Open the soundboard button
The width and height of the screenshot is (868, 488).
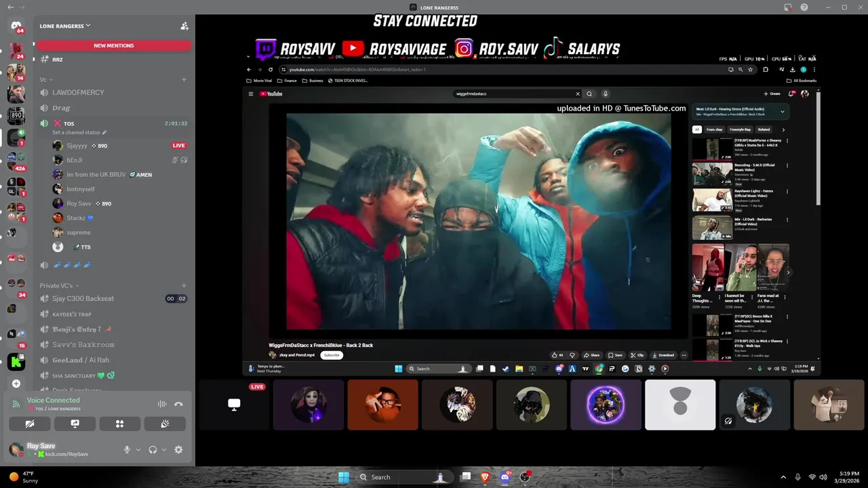click(165, 424)
